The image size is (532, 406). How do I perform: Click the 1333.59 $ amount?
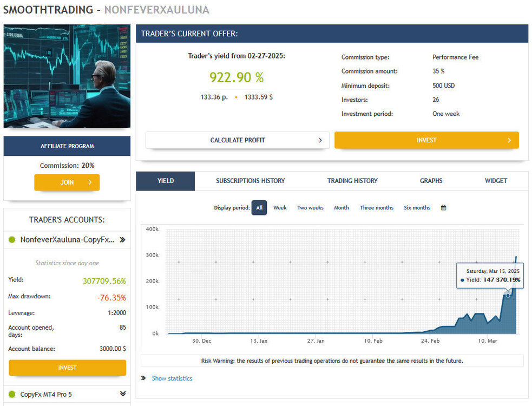(x=259, y=97)
